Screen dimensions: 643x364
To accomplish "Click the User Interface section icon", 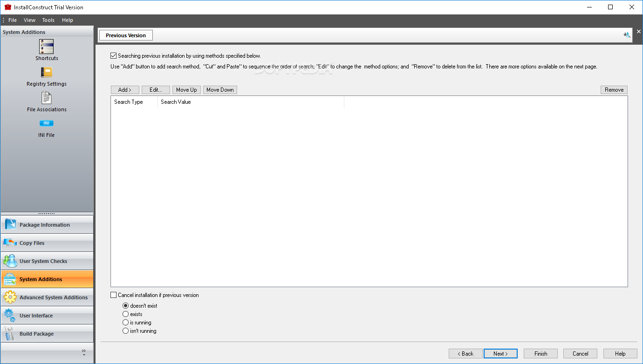I will pos(10,316).
